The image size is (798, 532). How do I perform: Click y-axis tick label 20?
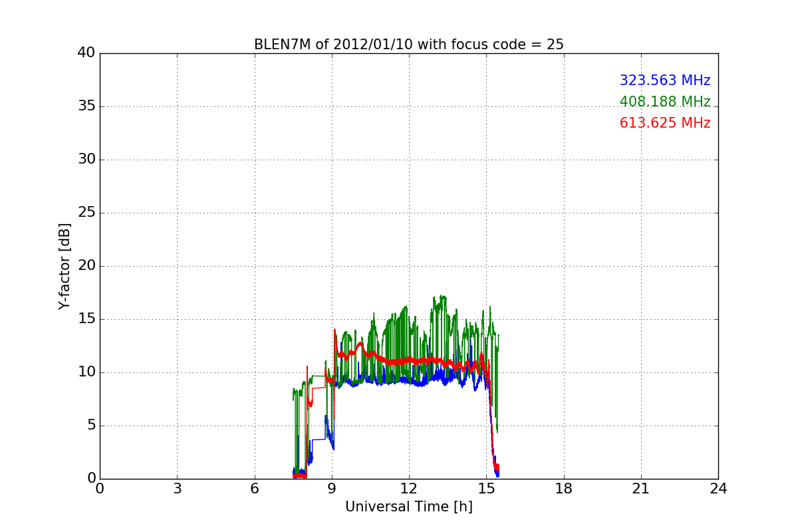pos(86,266)
